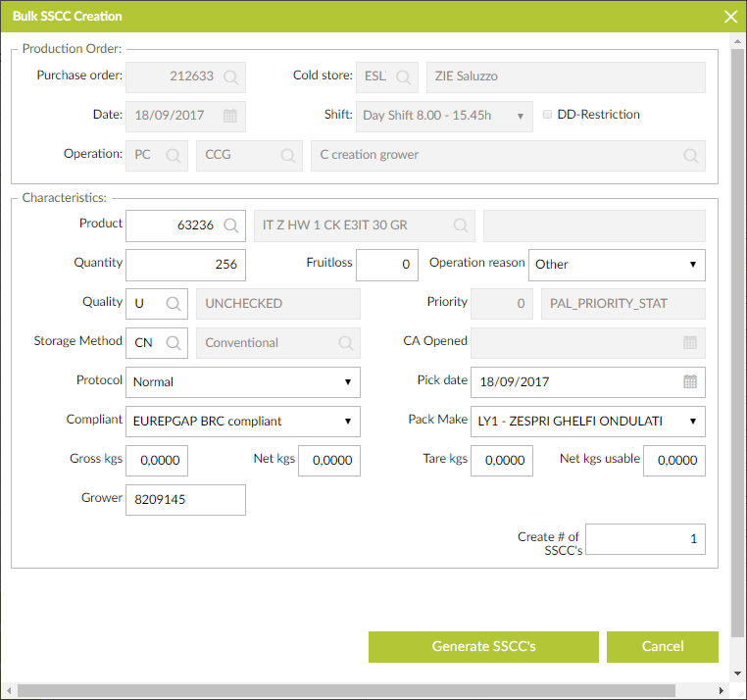The width and height of the screenshot is (747, 700).
Task: Click the Net kgs usable field
Action: (x=674, y=461)
